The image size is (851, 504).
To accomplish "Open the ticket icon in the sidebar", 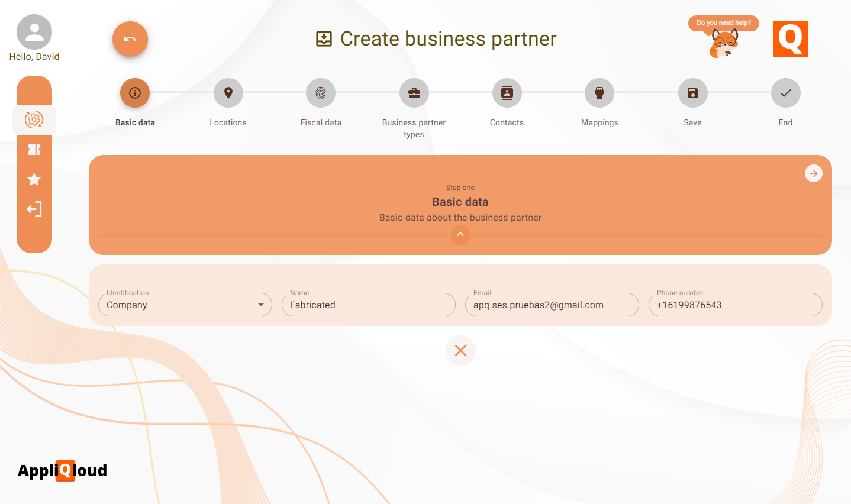I will pyautogui.click(x=34, y=150).
